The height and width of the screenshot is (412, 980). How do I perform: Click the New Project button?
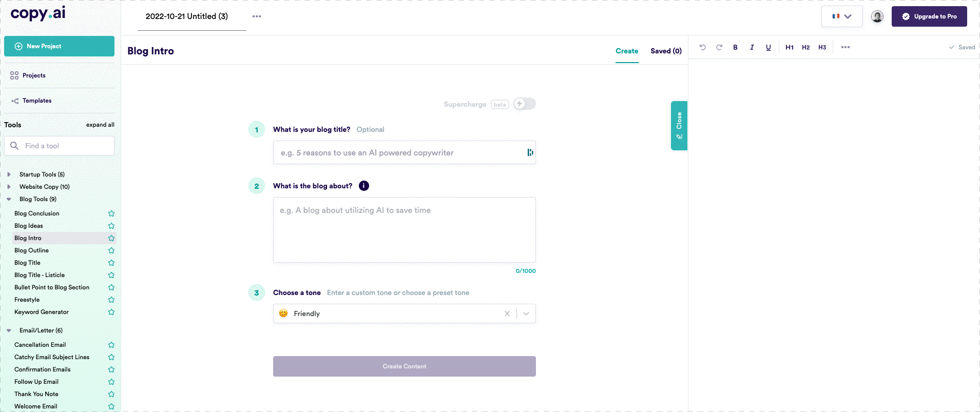[59, 46]
